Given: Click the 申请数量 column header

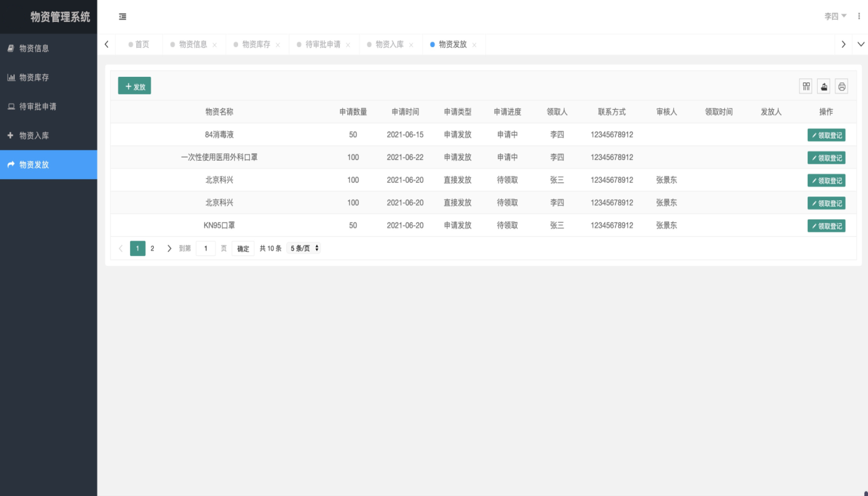Looking at the screenshot, I should tap(353, 112).
